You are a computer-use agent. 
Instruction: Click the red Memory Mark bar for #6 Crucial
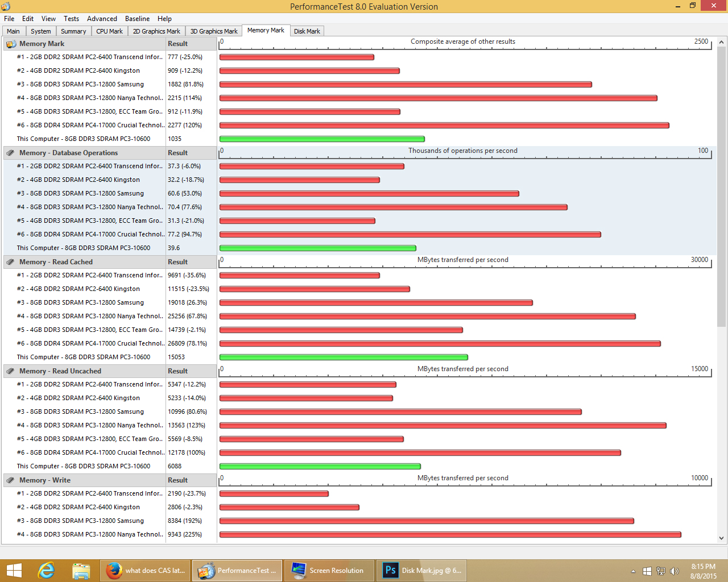(444, 126)
